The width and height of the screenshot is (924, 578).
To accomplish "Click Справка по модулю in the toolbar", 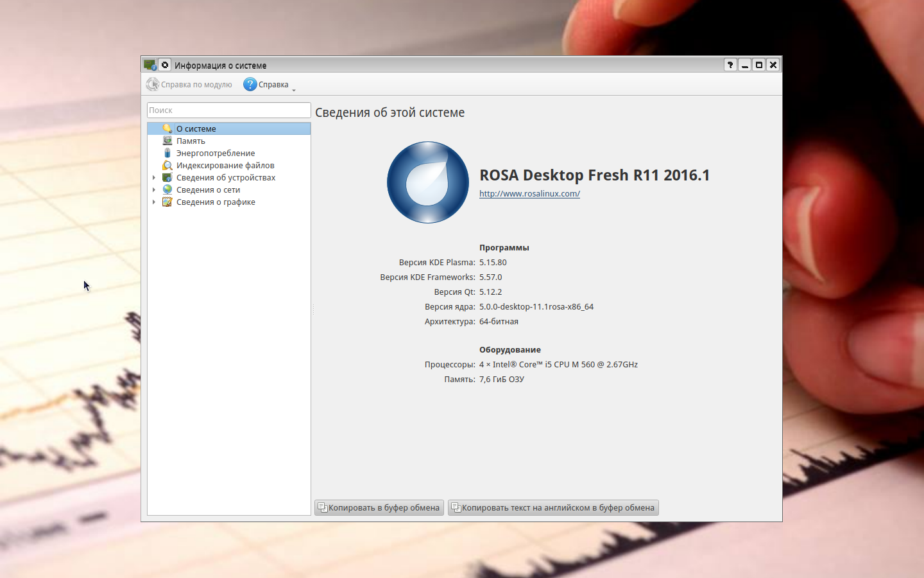I will click(x=189, y=84).
